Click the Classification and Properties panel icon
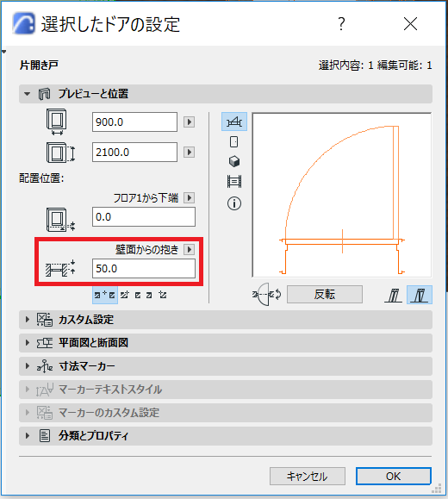This screenshot has width=448, height=499. [44, 436]
